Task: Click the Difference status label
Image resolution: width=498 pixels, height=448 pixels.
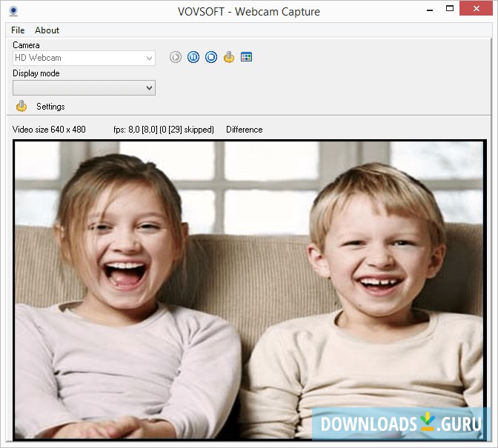Action: tap(244, 130)
